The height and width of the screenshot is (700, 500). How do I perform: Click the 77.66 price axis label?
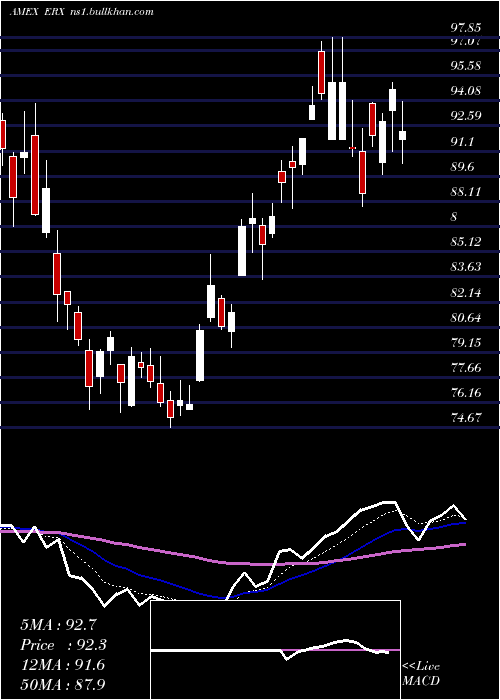point(466,368)
